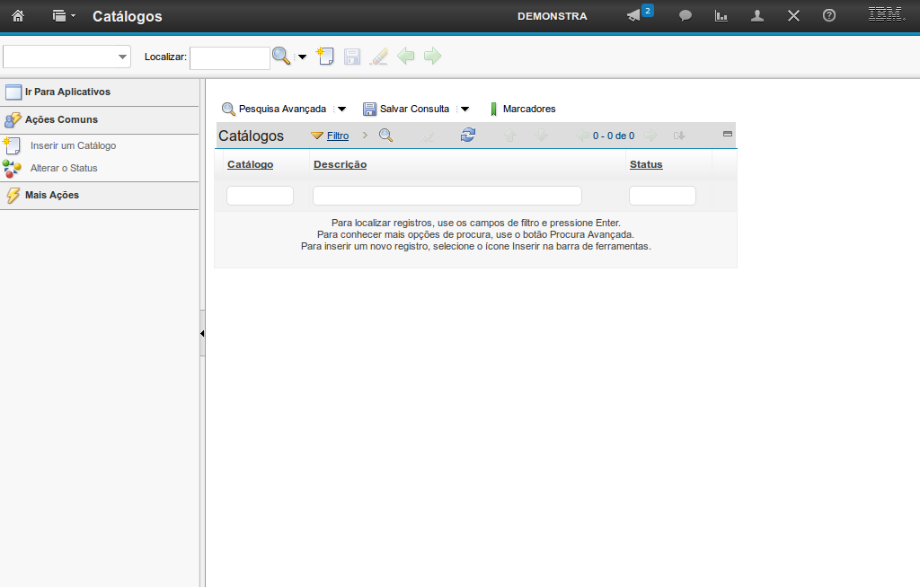The image size is (920, 588).
Task: Click the Inserir um Catálogo link
Action: tap(73, 145)
